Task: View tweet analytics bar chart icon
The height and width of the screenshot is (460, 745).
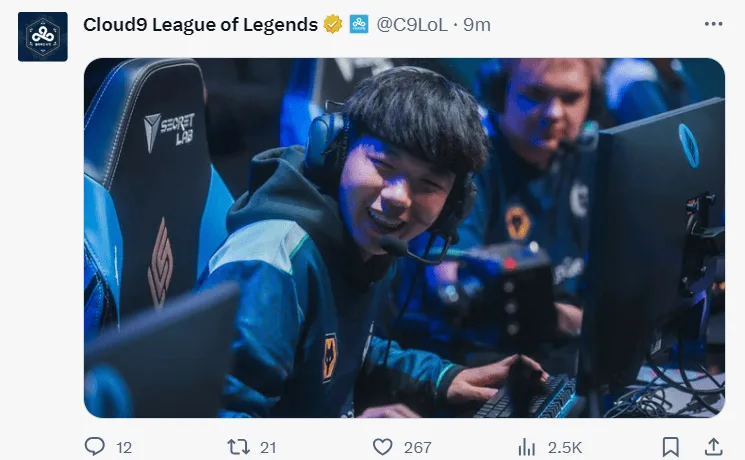Action: click(x=526, y=447)
